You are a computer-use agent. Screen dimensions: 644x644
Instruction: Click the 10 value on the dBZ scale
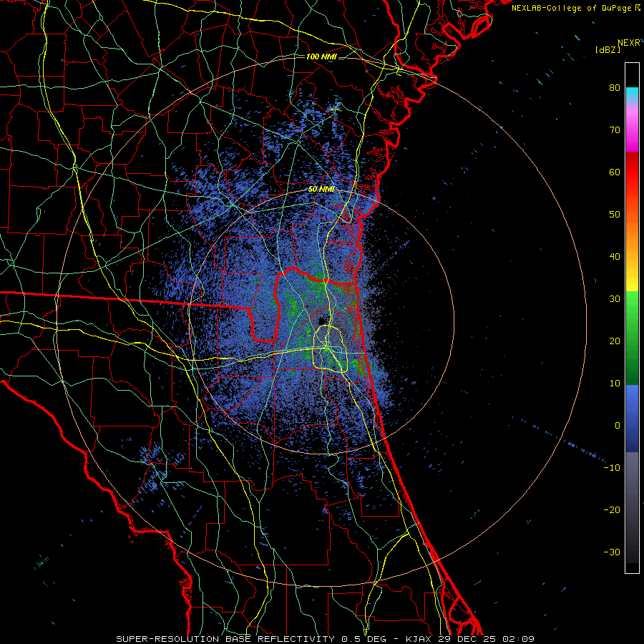click(x=615, y=384)
